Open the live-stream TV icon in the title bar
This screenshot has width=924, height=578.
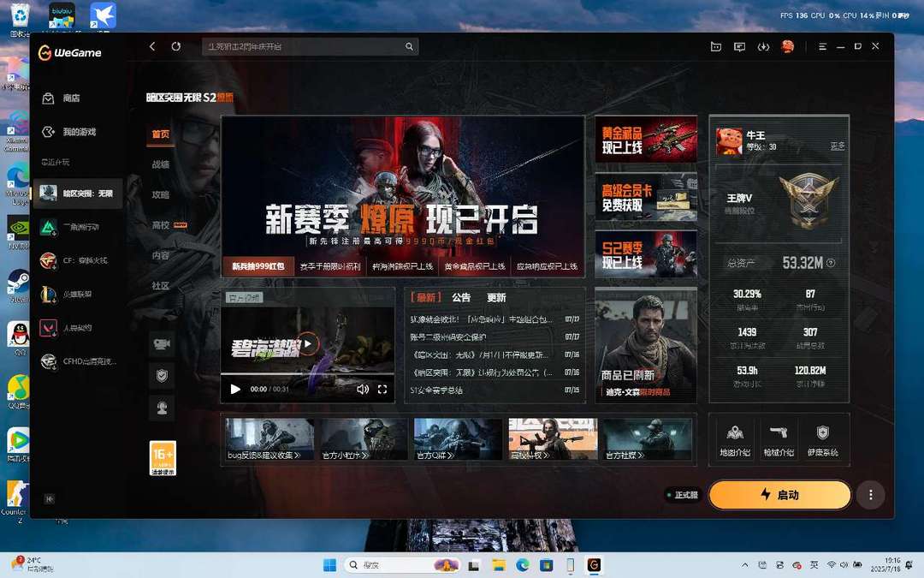pyautogui.click(x=716, y=46)
